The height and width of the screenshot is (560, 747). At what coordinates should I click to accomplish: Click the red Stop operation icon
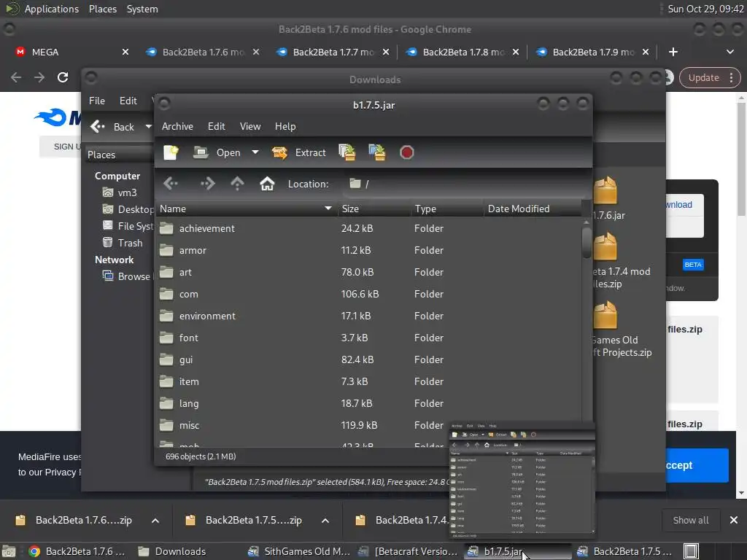pyautogui.click(x=406, y=152)
